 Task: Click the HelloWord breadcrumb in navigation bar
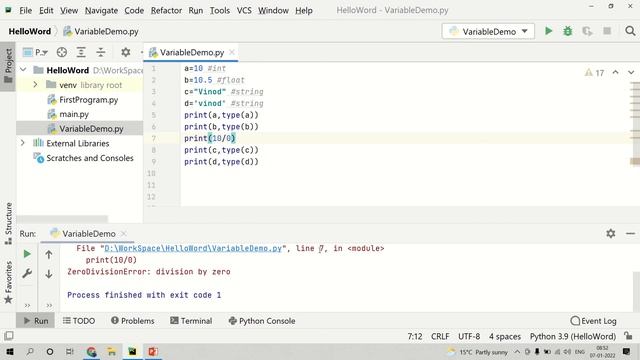[30, 31]
